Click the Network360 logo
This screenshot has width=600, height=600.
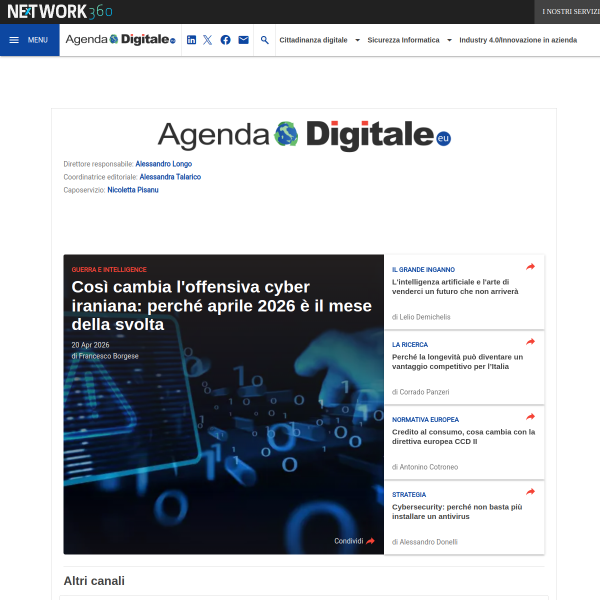pyautogui.click(x=60, y=11)
